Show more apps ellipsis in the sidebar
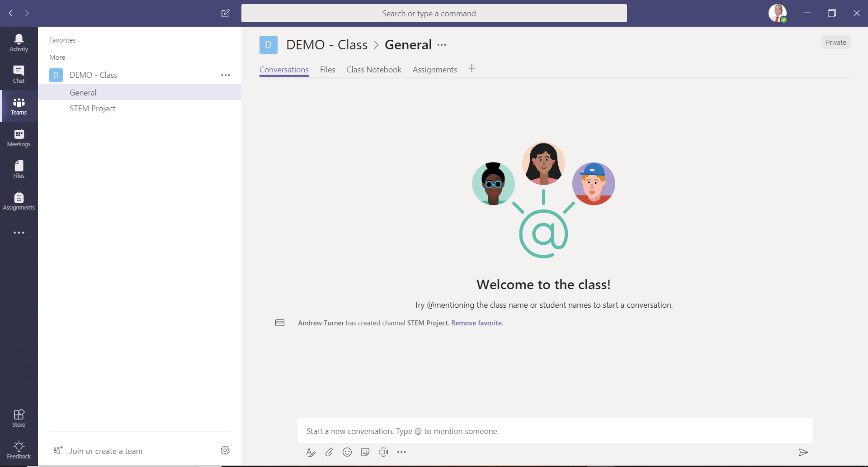868x467 pixels. tap(19, 233)
